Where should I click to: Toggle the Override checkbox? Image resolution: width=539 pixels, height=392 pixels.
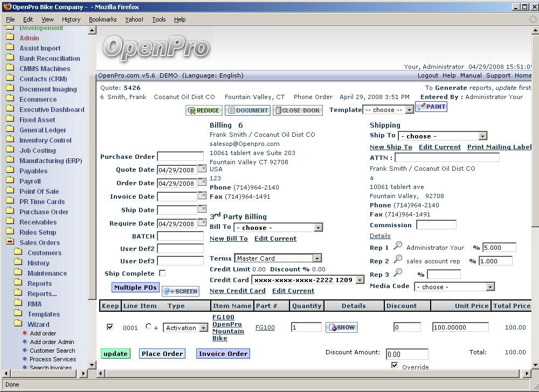(395, 366)
